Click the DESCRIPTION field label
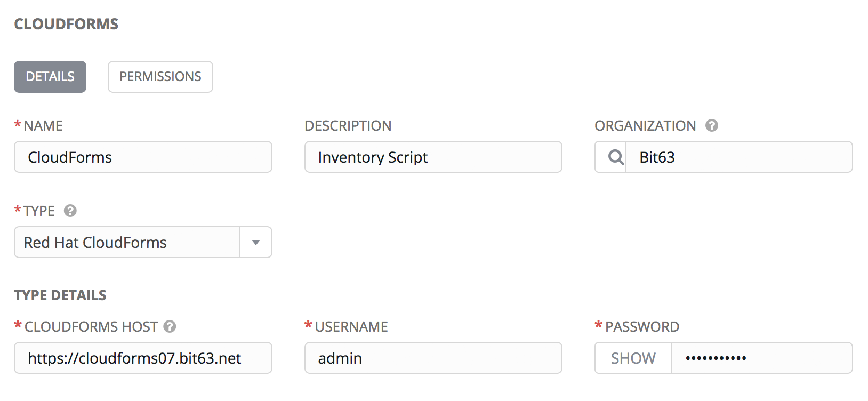This screenshot has width=868, height=401. click(x=348, y=126)
